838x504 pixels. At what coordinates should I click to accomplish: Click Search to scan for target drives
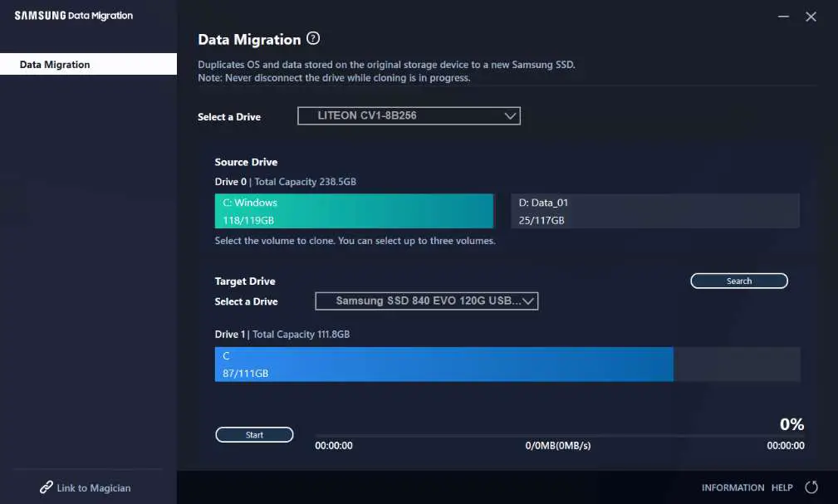coord(738,281)
